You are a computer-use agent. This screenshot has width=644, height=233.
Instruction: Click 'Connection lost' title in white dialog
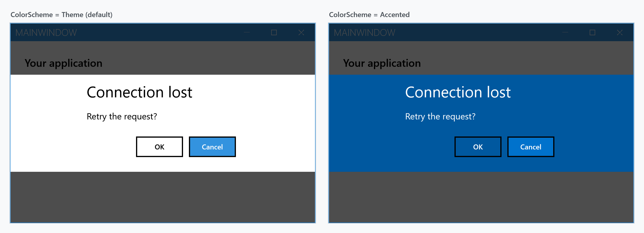pyautogui.click(x=140, y=92)
